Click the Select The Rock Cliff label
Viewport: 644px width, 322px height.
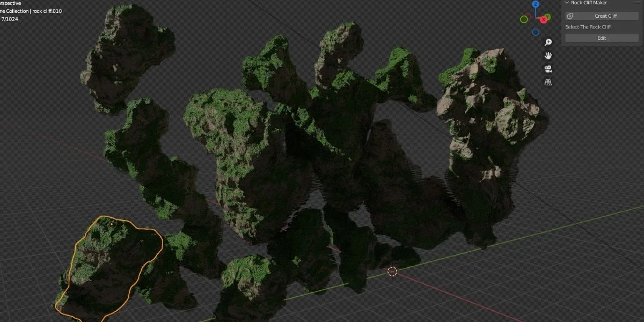tap(588, 27)
